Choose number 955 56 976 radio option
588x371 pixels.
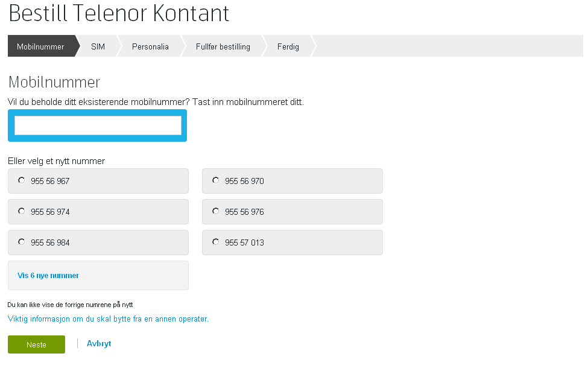216,211
